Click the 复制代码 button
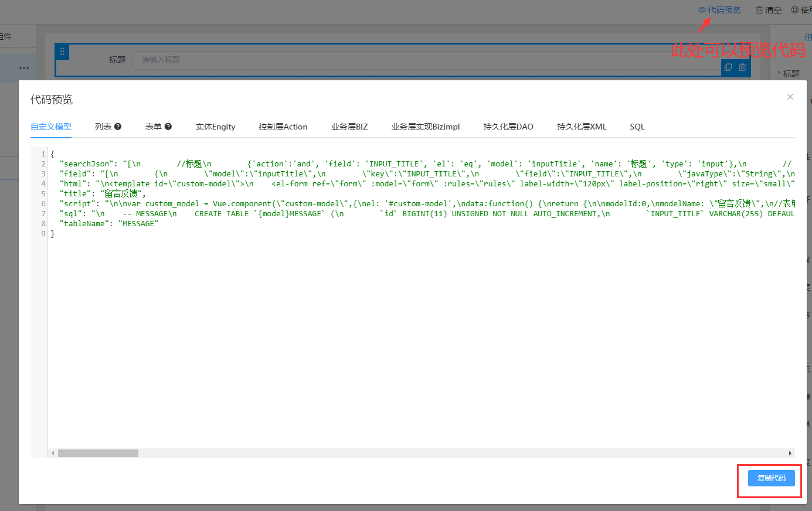The width and height of the screenshot is (812, 511). pyautogui.click(x=771, y=478)
